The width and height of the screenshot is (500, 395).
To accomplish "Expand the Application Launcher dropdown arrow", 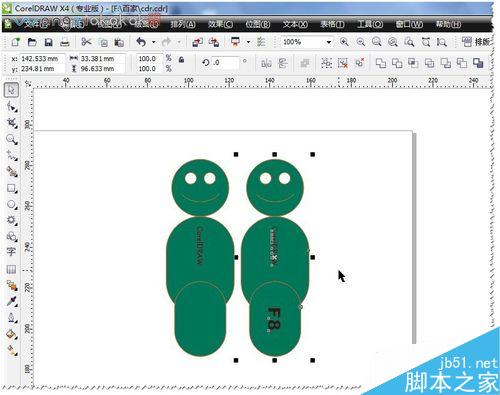I will (248, 42).
